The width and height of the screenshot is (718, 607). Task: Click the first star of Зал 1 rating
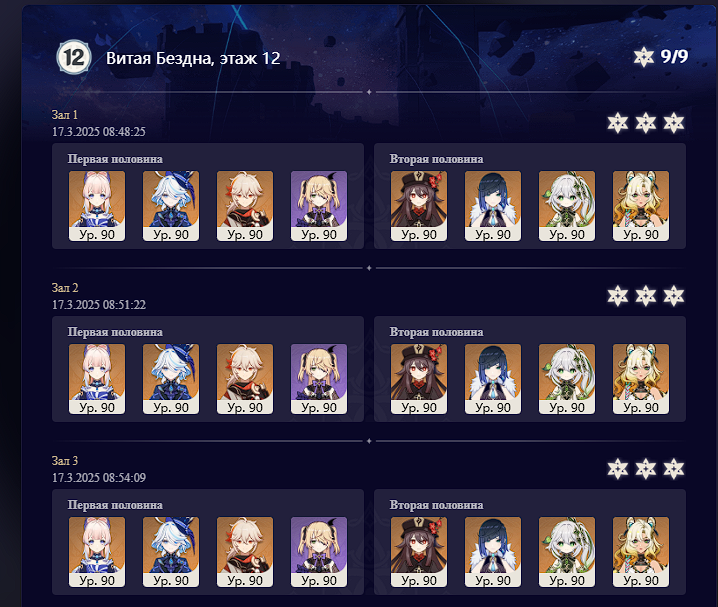[x=618, y=123]
